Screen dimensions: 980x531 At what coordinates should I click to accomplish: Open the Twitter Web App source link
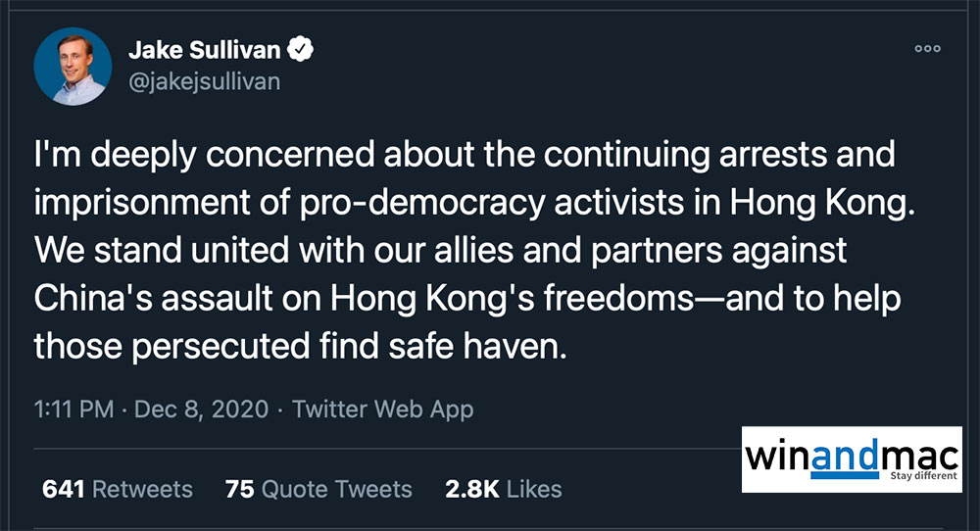383,410
